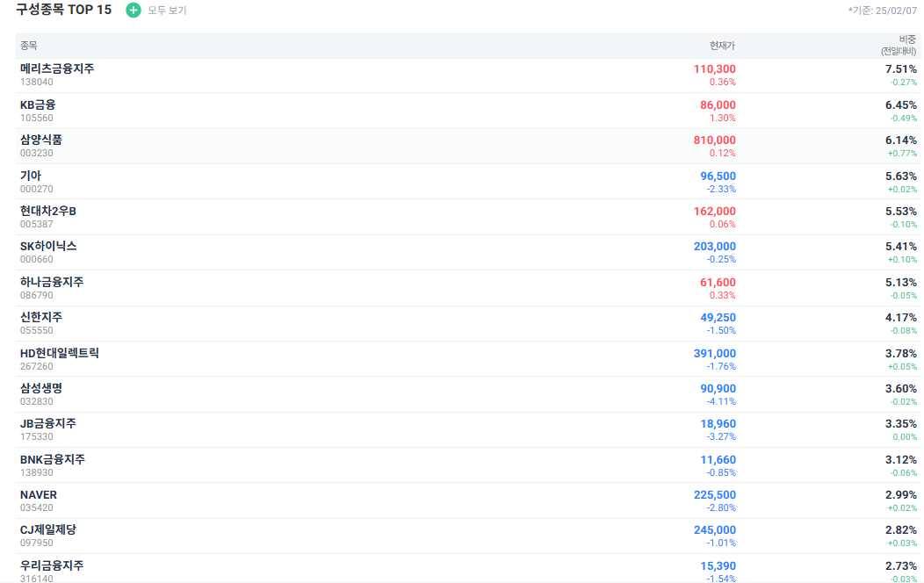Click the price 162,000 for 현대차2우B
This screenshot has width=924, height=583.
pos(714,211)
